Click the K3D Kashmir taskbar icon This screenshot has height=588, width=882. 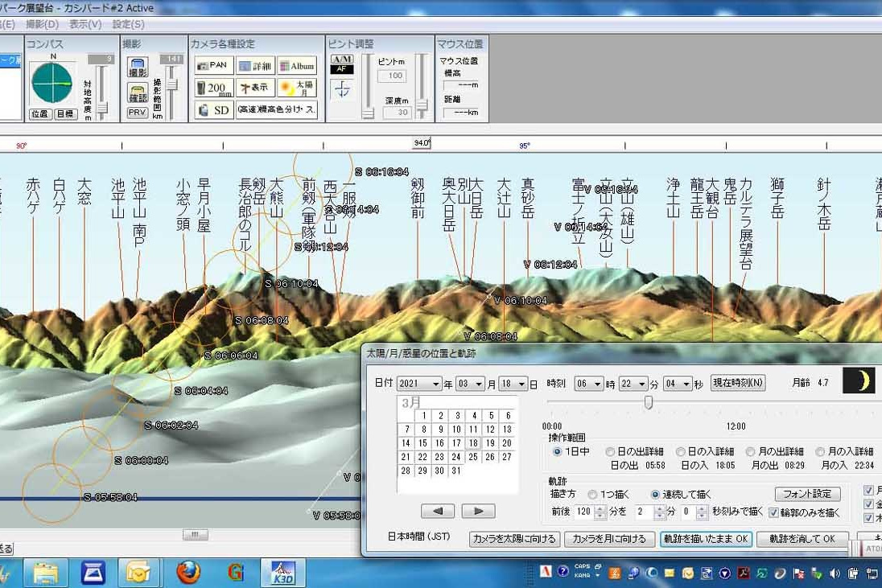click(x=282, y=573)
